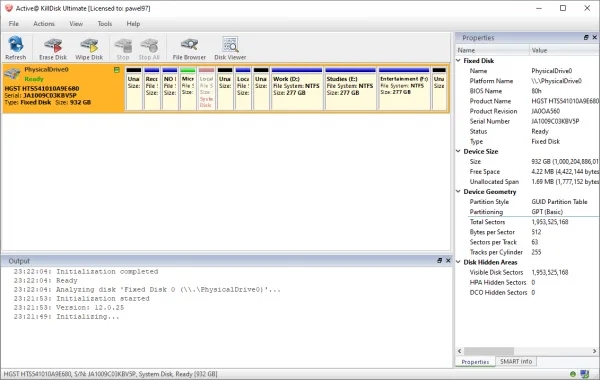Select the NO NAME partition block
Image resolution: width=600 pixels, height=380 pixels.
(x=170, y=89)
